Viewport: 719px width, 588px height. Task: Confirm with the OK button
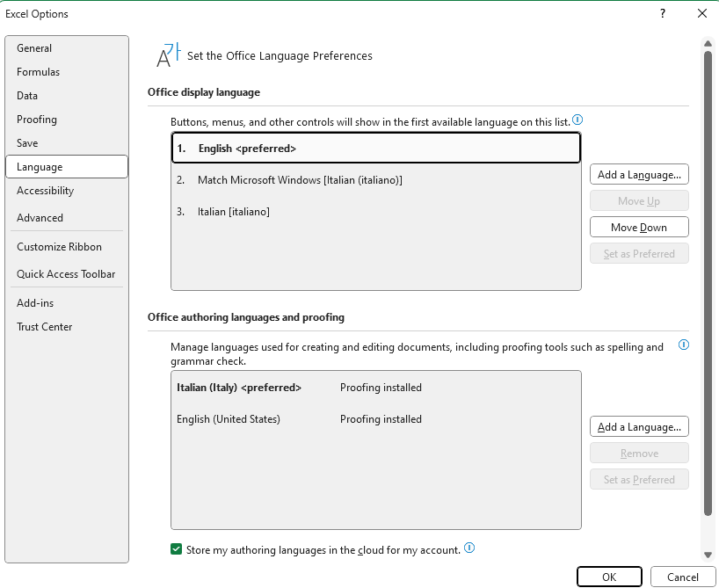(x=609, y=577)
